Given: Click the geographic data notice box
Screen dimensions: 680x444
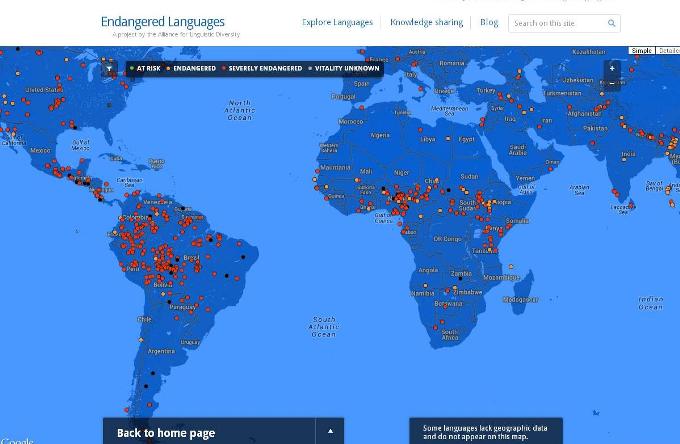Looking at the screenshot, I should (486, 431).
